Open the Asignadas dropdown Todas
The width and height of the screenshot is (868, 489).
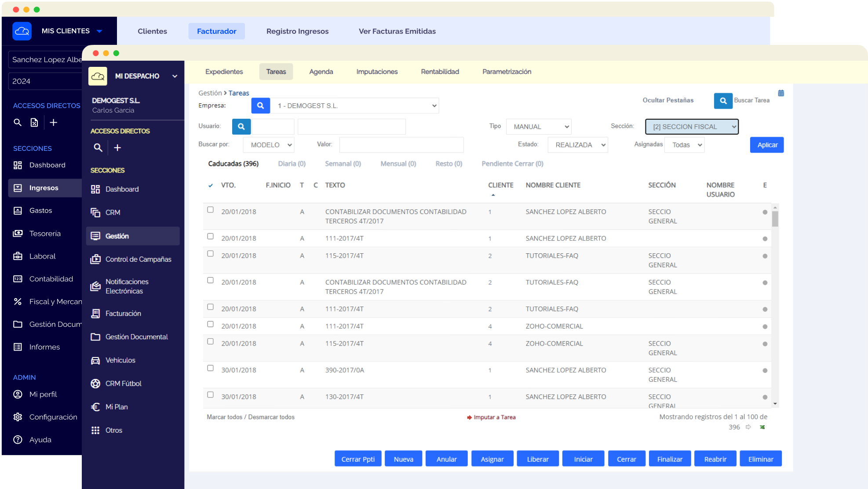(x=685, y=145)
